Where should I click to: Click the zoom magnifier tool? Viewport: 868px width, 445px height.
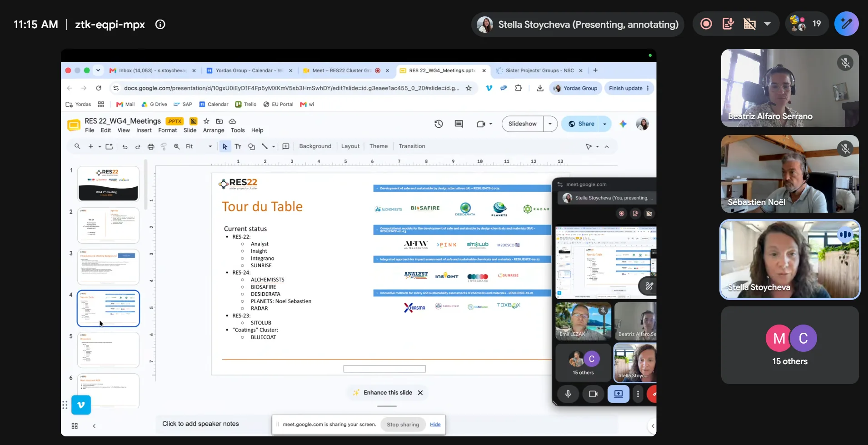(177, 146)
